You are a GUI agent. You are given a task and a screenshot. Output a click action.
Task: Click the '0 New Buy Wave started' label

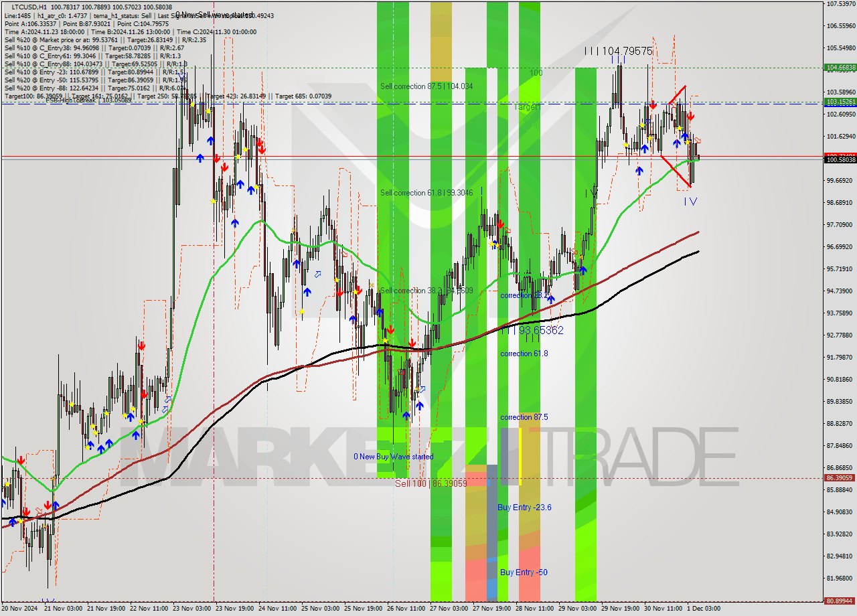tap(394, 457)
